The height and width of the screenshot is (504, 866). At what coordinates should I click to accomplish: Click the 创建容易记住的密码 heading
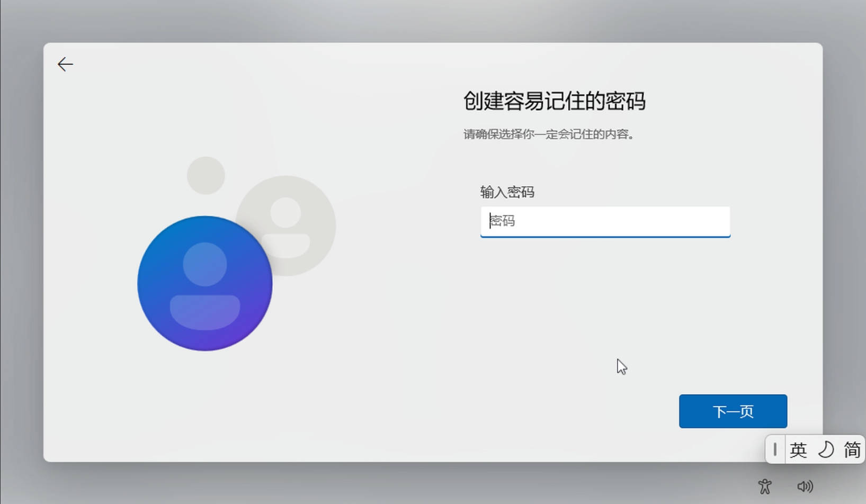pyautogui.click(x=554, y=101)
